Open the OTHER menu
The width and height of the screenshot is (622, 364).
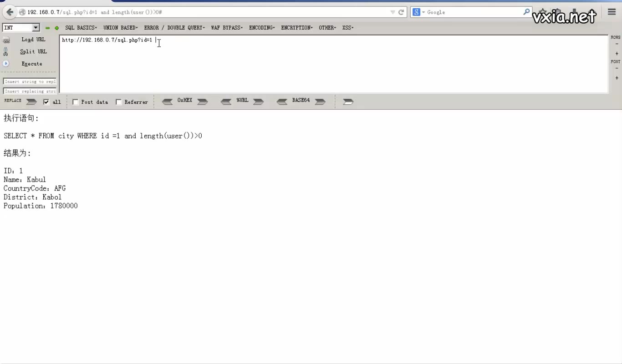(327, 28)
